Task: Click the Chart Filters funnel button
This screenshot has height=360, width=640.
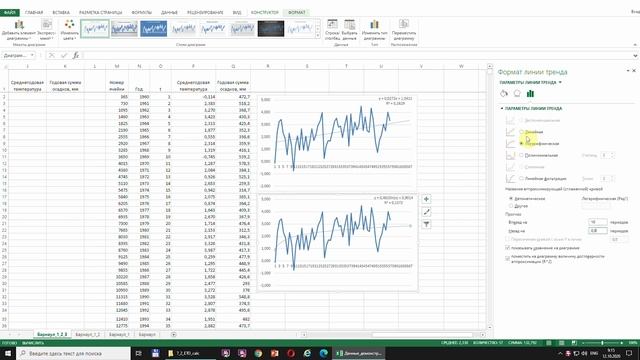Action: 426,224
